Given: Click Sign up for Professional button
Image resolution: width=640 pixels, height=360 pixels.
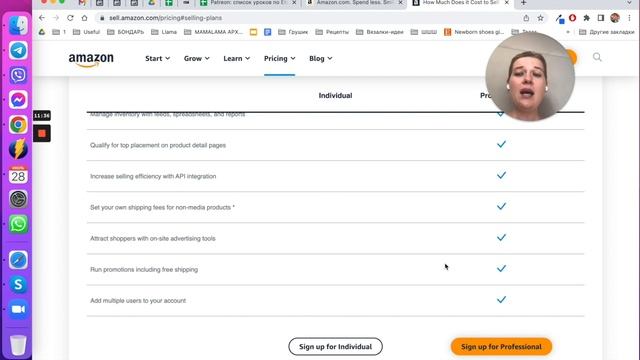Looking at the screenshot, I should [501, 347].
